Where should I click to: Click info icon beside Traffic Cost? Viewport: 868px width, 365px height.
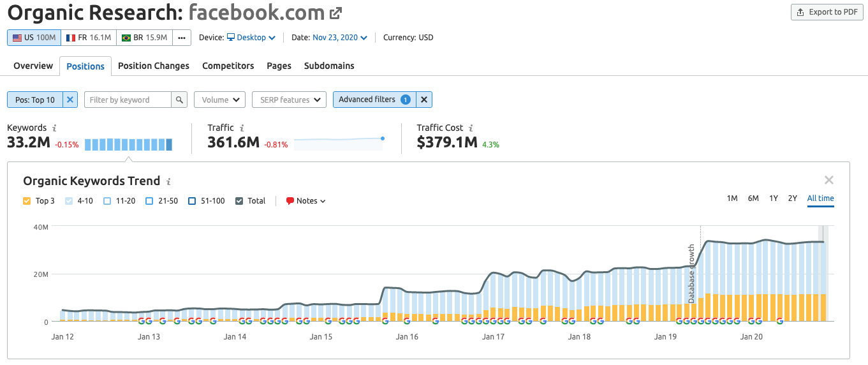pos(471,128)
